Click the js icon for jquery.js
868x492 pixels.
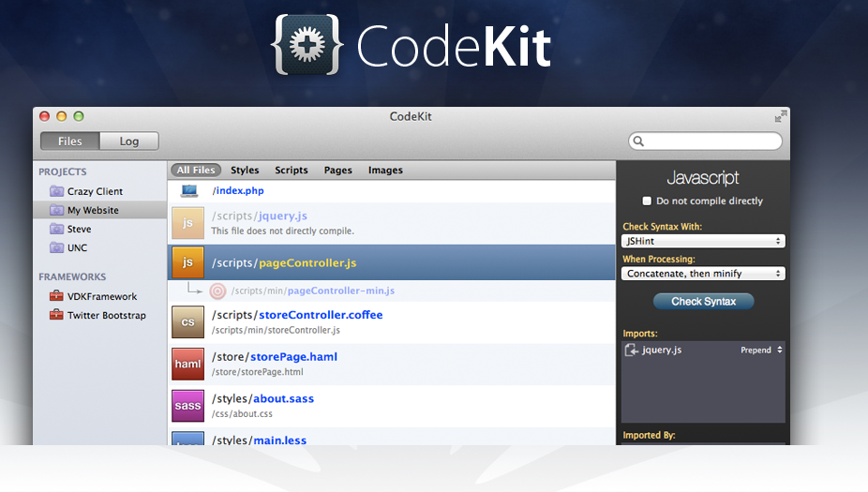[x=187, y=223]
